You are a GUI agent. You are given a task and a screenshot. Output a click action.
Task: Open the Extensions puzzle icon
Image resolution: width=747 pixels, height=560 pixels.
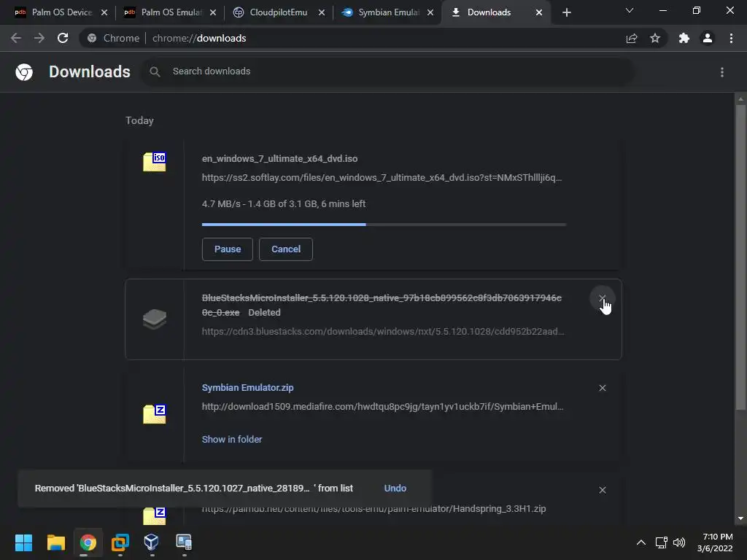pyautogui.click(x=684, y=38)
